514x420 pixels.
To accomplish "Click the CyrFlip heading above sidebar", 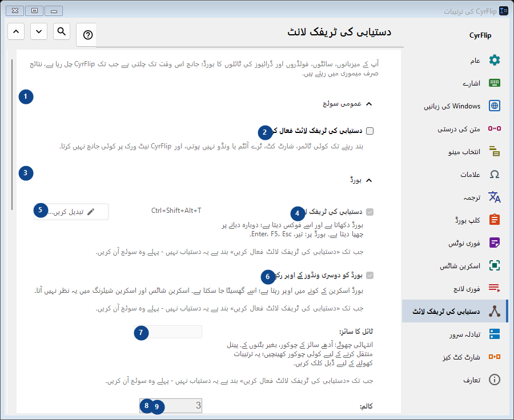I will 480,35.
